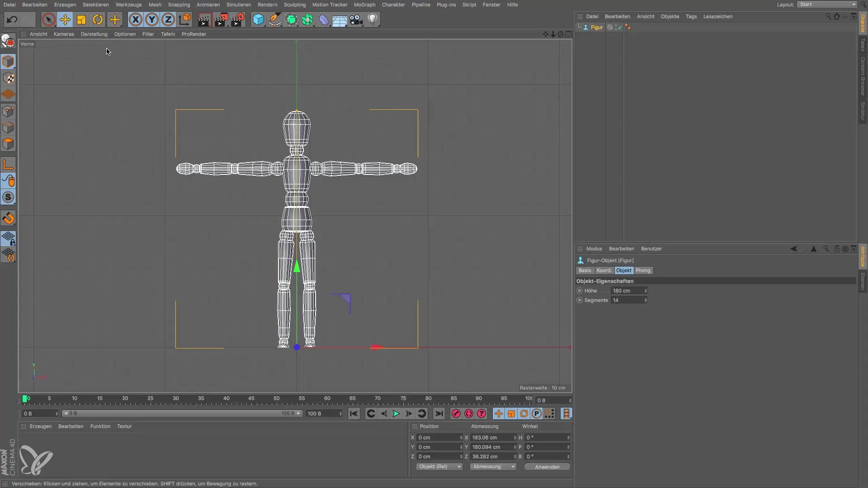Activate the Move tool
This screenshot has width=868, height=488.
click(65, 20)
